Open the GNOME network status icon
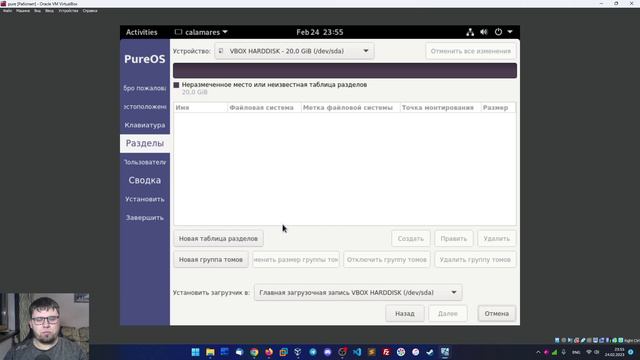This screenshot has width=640, height=360. 470,32
